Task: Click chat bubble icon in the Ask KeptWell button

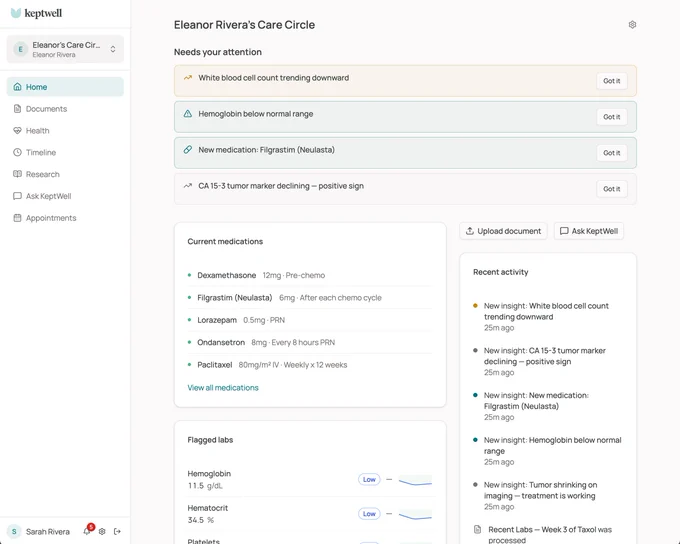Action: click(564, 231)
